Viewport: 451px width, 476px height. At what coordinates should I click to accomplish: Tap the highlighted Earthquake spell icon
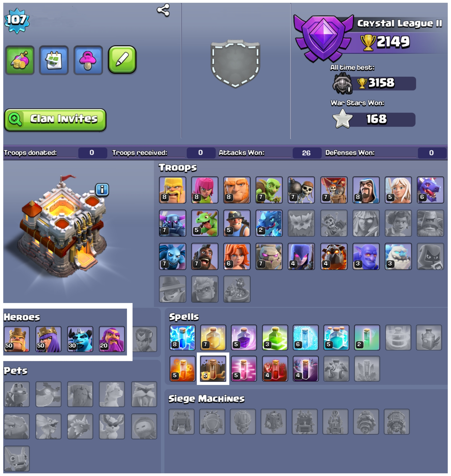tap(213, 368)
